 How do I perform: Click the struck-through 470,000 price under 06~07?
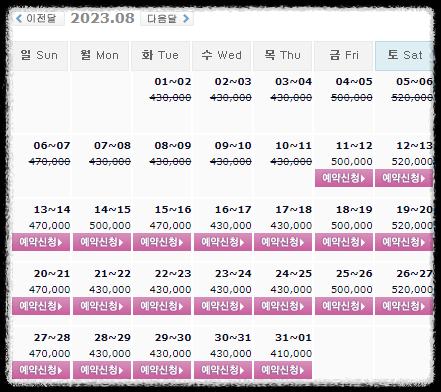[50, 162]
